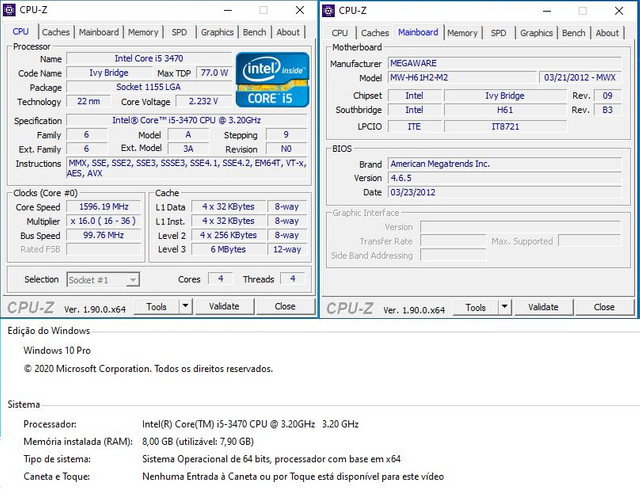
Task: Click the Level 2 cache value '4 x 256 KBytes'
Action: click(228, 235)
